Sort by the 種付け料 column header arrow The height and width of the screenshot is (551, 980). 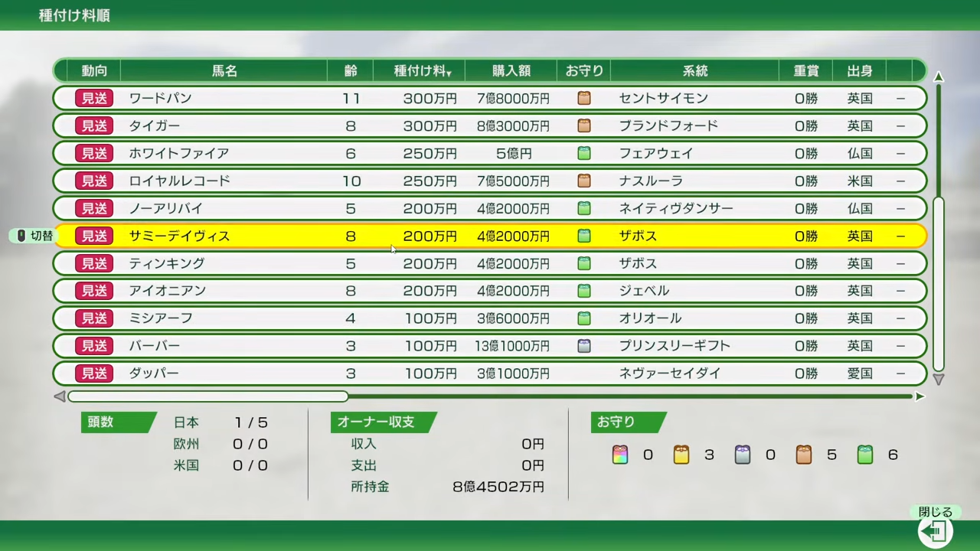pos(449,73)
